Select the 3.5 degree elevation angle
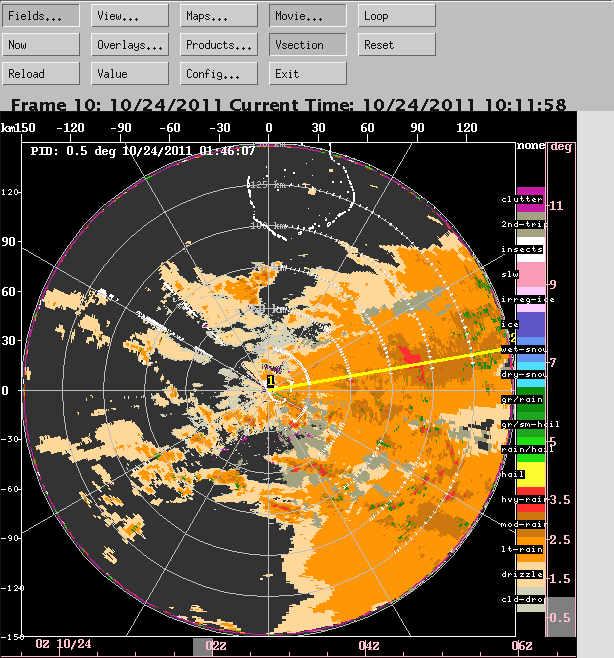This screenshot has height=658, width=614. point(560,499)
